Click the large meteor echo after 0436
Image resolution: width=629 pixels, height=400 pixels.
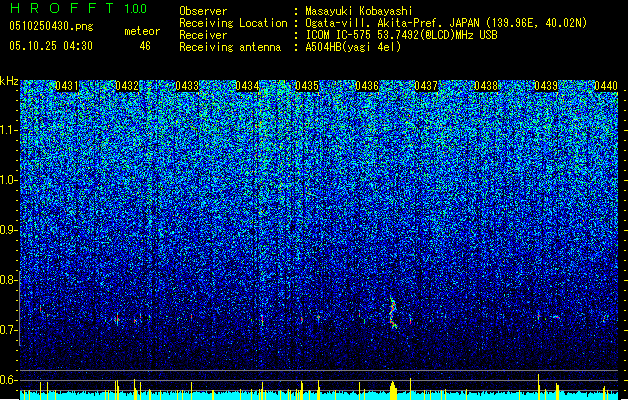tap(393, 313)
